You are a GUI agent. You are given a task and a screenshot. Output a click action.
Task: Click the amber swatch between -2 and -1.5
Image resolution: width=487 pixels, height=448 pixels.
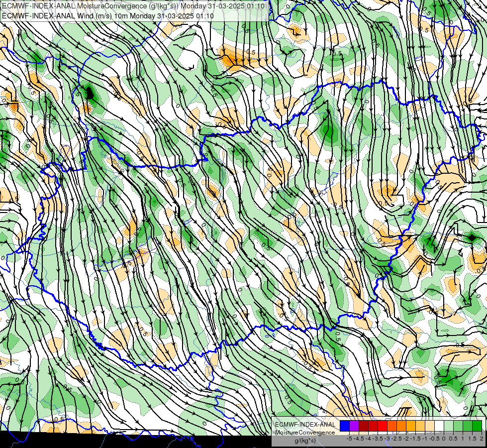click(411, 426)
